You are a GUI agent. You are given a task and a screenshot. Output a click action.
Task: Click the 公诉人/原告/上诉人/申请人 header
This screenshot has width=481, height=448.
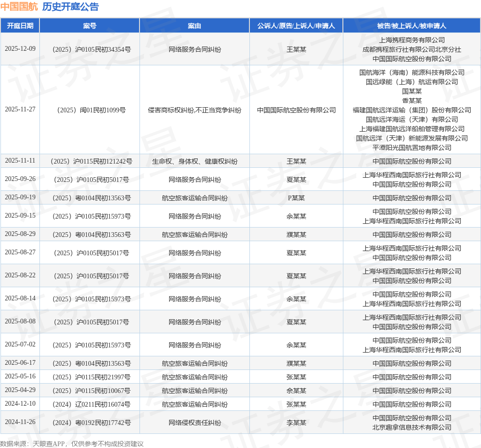pyautogui.click(x=296, y=26)
